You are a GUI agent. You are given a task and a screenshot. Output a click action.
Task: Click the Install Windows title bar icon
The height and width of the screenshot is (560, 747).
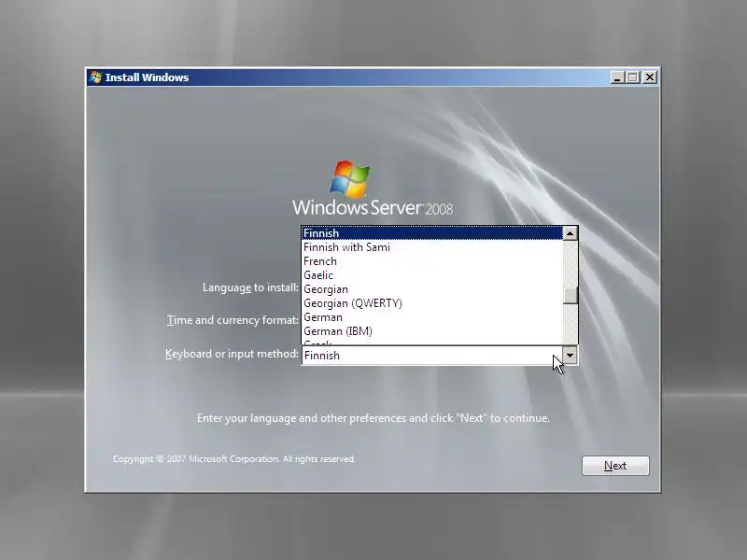tap(95, 77)
